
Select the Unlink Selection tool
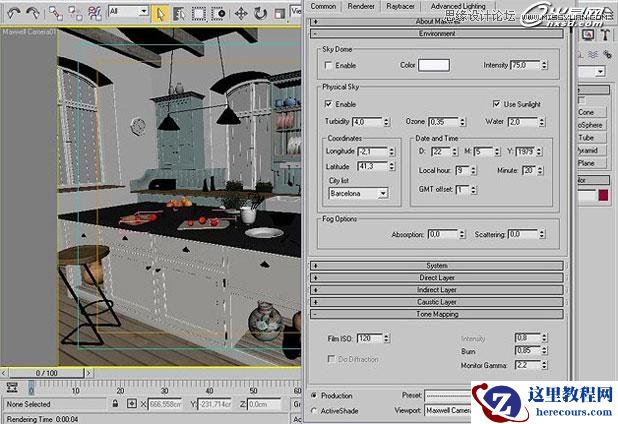point(75,13)
